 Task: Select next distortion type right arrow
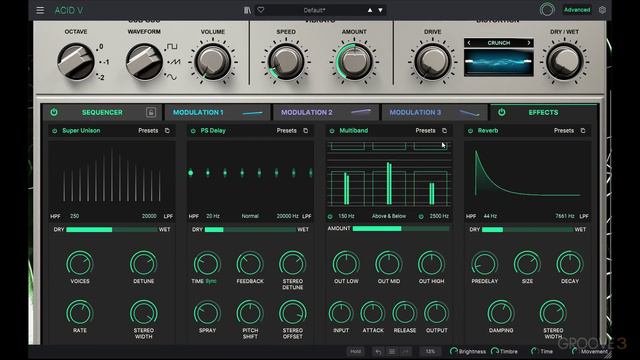[529, 43]
